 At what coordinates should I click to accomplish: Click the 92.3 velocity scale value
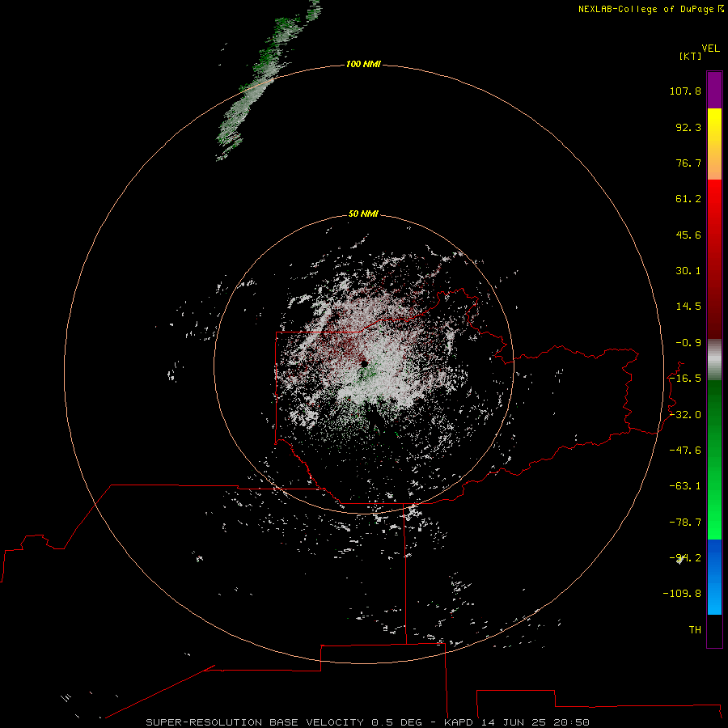click(x=688, y=127)
